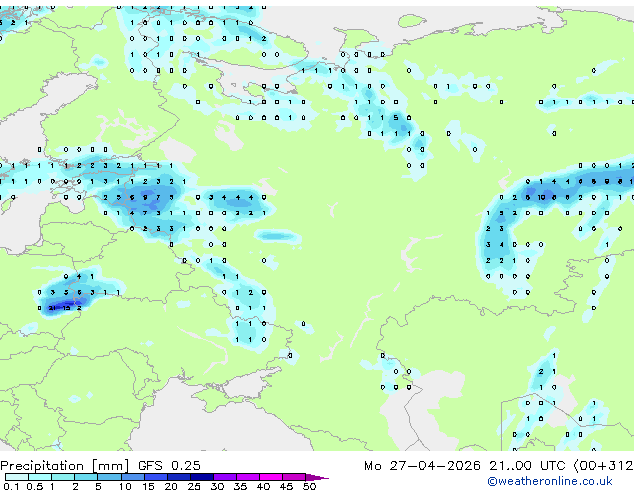Image resolution: width=634 pixels, height=490 pixels.
Task: Click the '(00+312' forecast offset text
Action: (603, 466)
